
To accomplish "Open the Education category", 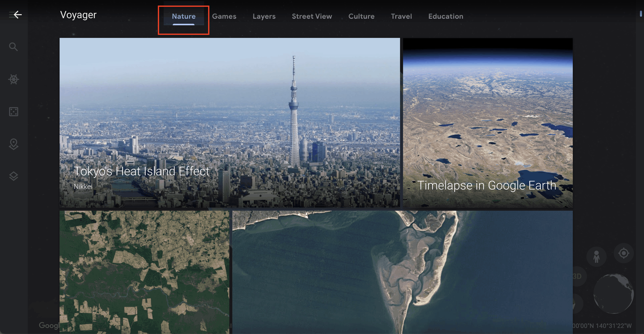I will coord(446,16).
